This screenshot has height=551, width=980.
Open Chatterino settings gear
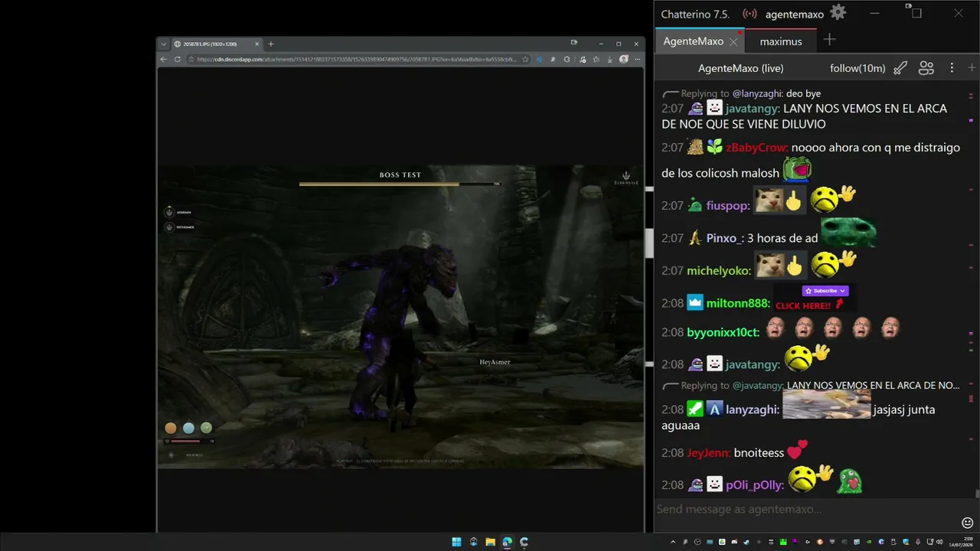pyautogui.click(x=838, y=12)
